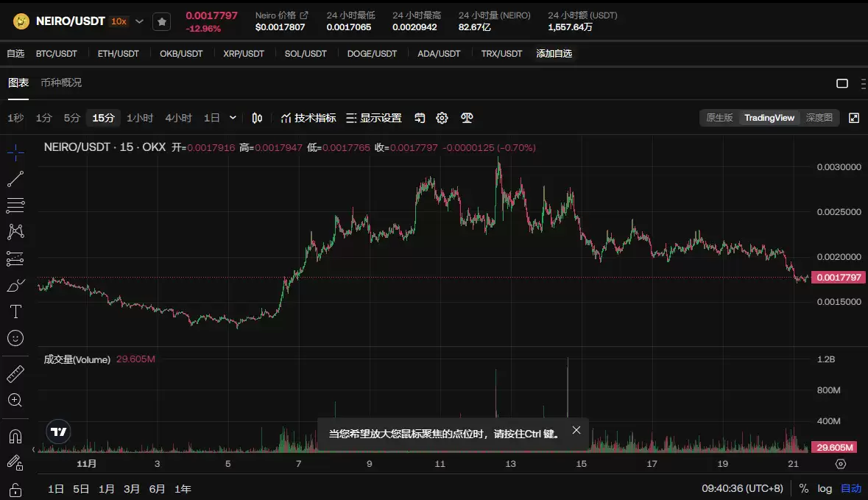Open the candle style icon in toolbar
Image resolution: width=868 pixels, height=500 pixels.
256,117
